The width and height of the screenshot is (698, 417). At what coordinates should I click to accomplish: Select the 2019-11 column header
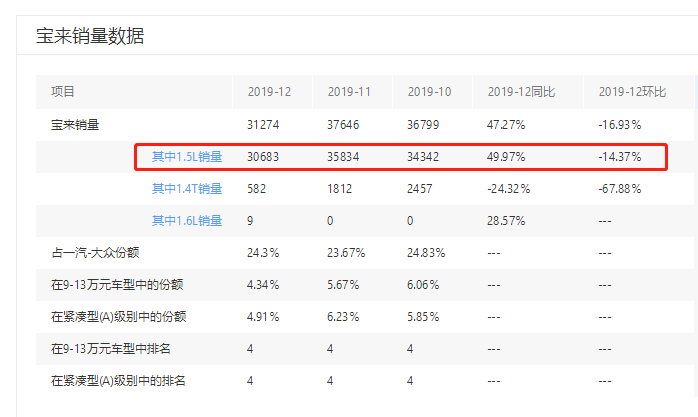[x=349, y=92]
